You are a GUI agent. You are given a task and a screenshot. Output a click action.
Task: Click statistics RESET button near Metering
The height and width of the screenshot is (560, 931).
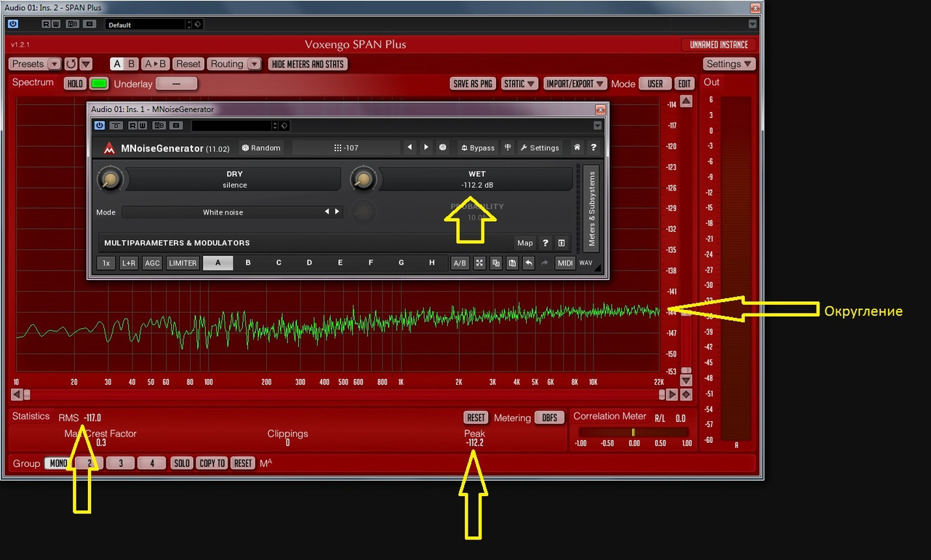[476, 417]
